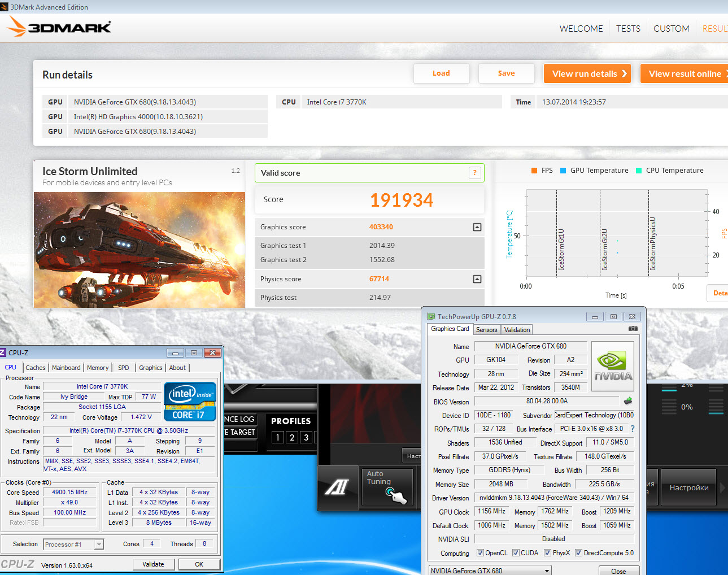Click the Save button
This screenshot has width=728, height=575.
pos(506,73)
